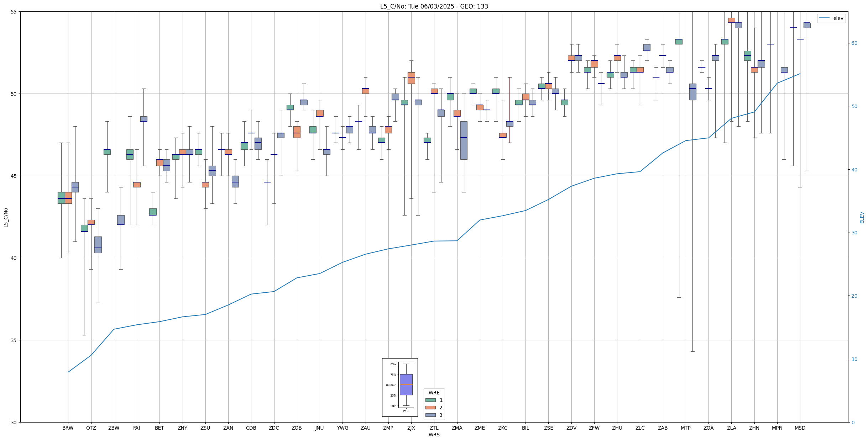
Task: Click the MTP station tick label
Action: pyautogui.click(x=685, y=428)
